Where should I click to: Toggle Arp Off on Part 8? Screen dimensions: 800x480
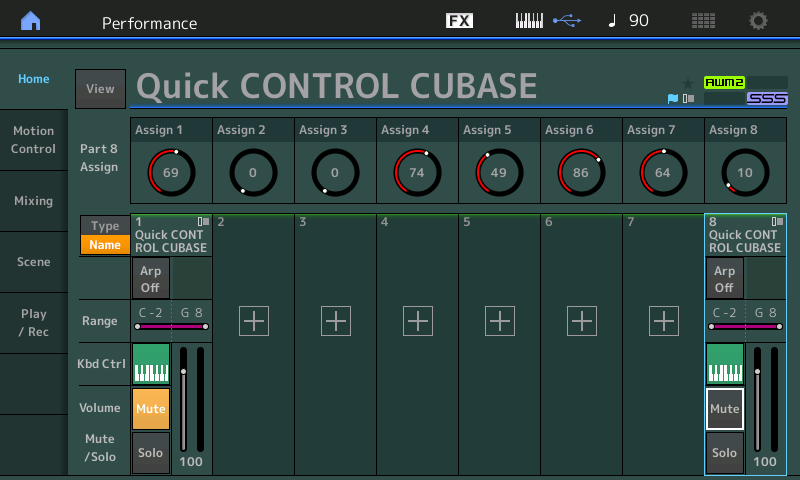click(724, 279)
